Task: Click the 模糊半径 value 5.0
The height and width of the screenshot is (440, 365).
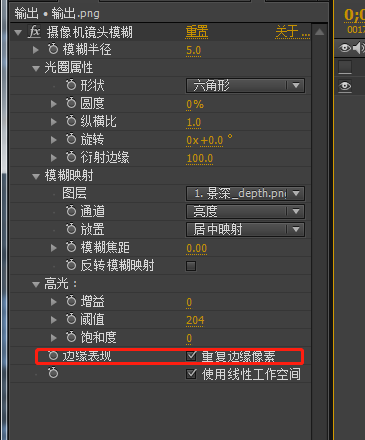Action: point(193,51)
